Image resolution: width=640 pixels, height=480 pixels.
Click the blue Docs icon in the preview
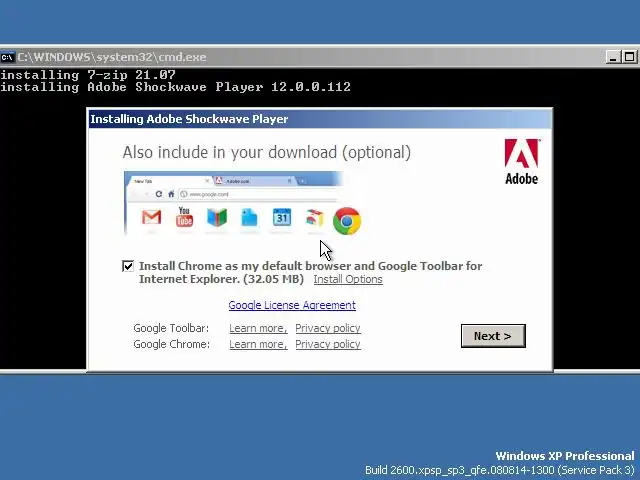pyautogui.click(x=249, y=217)
